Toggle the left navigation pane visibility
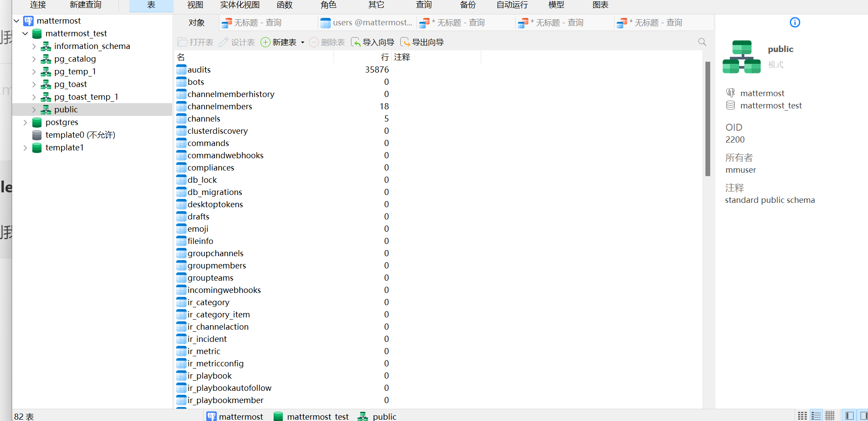 tap(849, 416)
